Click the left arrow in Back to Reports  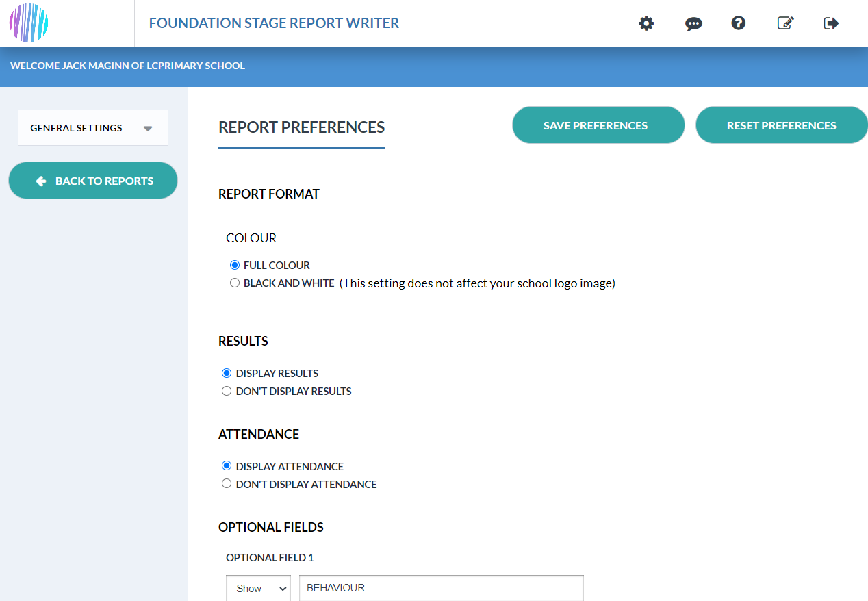click(x=41, y=181)
